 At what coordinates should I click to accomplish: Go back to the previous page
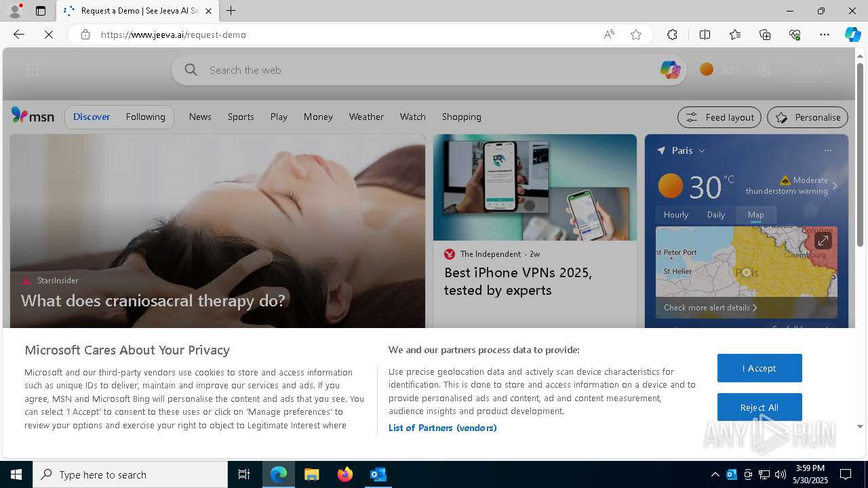[x=19, y=35]
